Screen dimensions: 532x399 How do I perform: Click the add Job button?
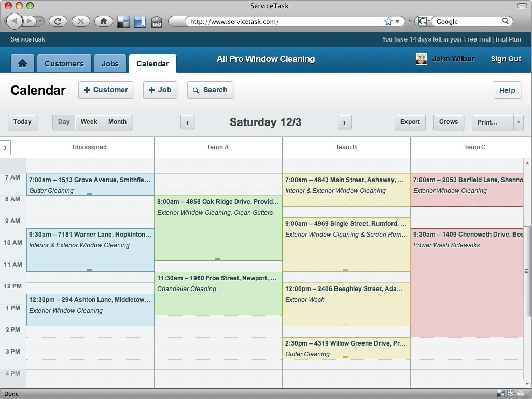coord(160,90)
